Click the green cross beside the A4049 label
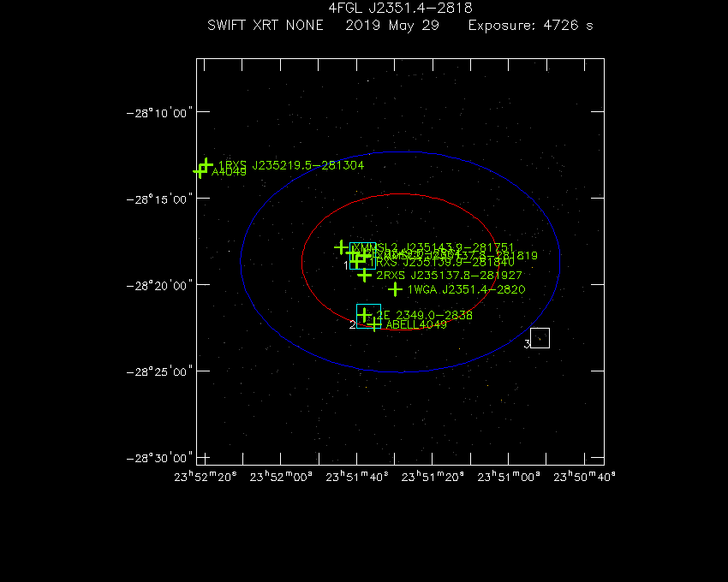Viewport: 728px width, 582px height. click(200, 171)
